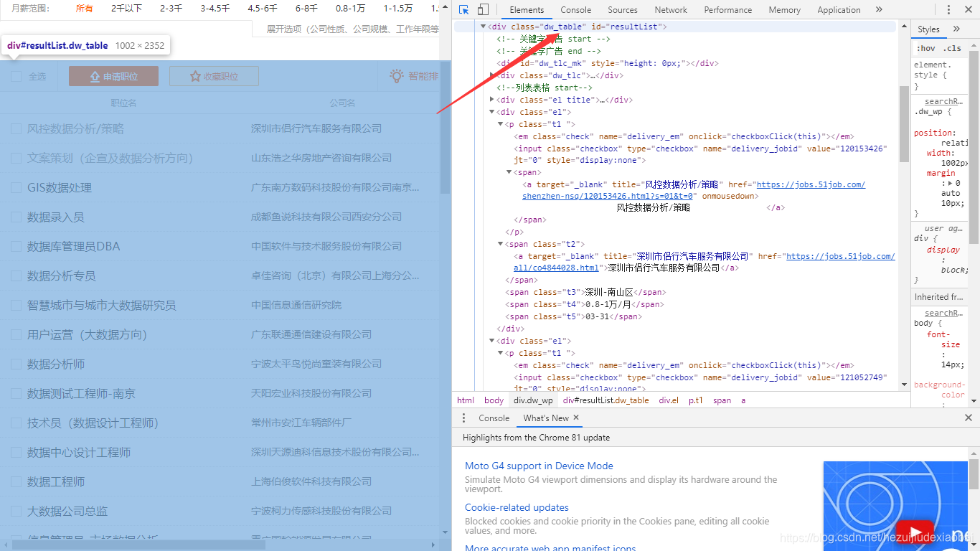This screenshot has height=551, width=980.
Task: Select salary filter 6-8千
Action: coord(306,9)
